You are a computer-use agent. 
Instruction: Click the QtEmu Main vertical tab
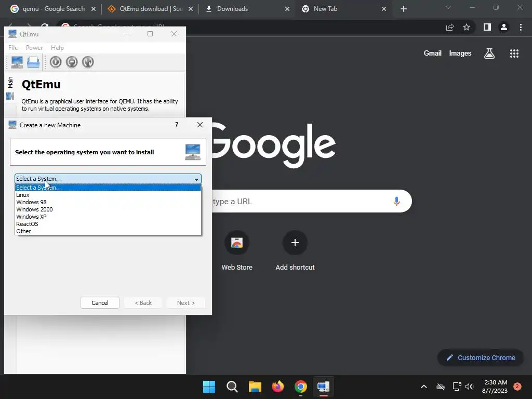coord(10,88)
